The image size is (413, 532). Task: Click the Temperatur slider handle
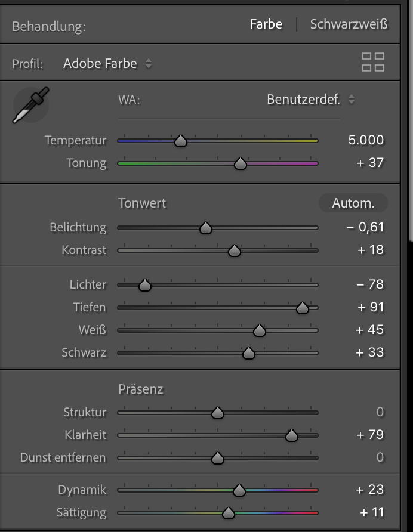(x=180, y=141)
